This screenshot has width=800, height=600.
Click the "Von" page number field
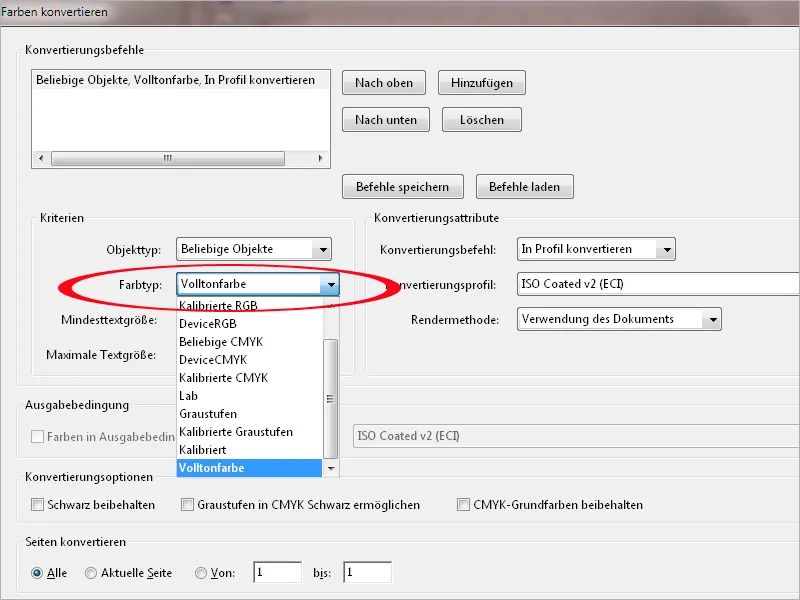click(277, 573)
